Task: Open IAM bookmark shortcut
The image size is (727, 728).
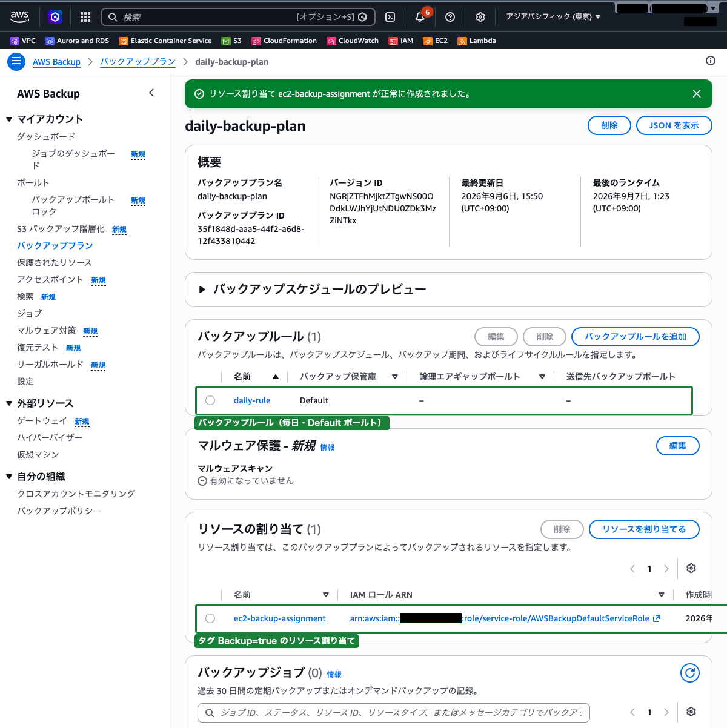Action: coord(401,41)
